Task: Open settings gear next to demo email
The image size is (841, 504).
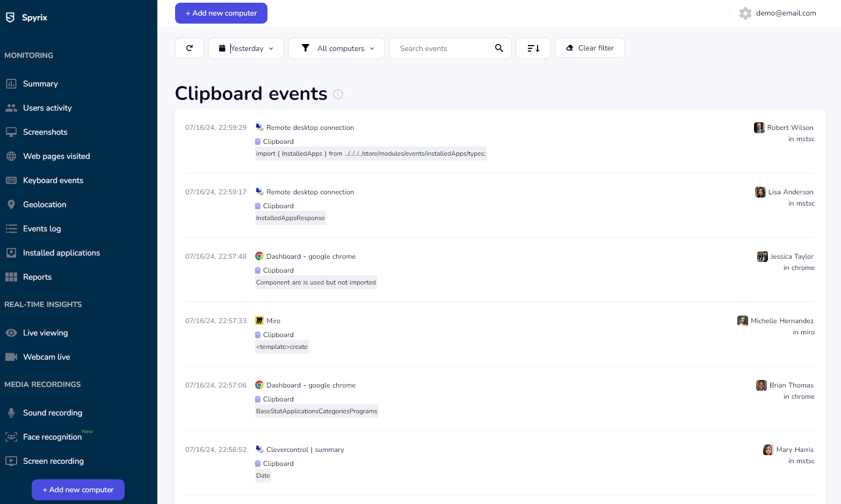Action: coord(745,13)
